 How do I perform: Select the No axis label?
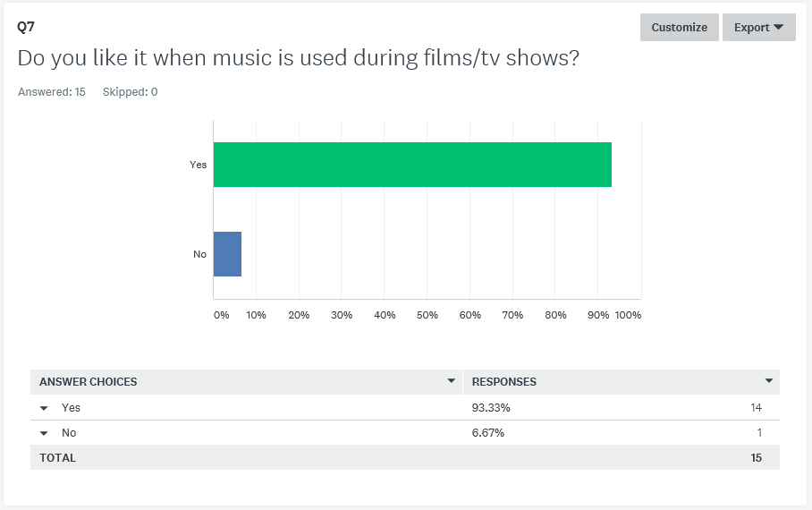(x=199, y=254)
